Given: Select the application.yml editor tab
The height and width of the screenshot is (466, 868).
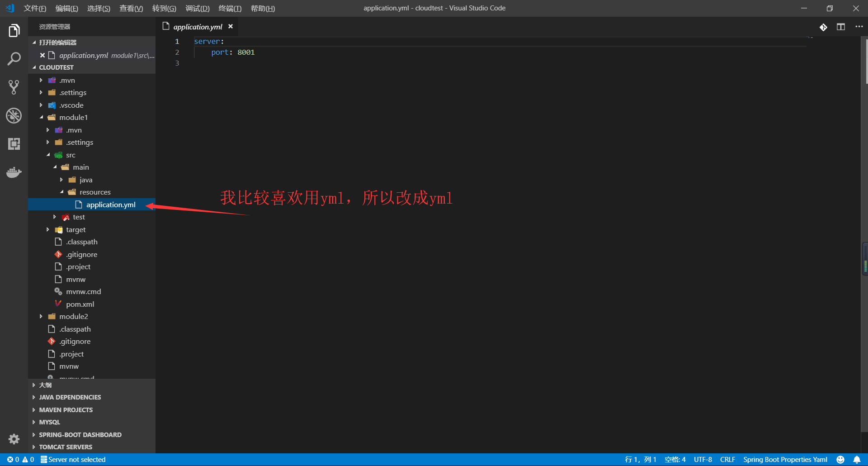Looking at the screenshot, I should pyautogui.click(x=197, y=27).
